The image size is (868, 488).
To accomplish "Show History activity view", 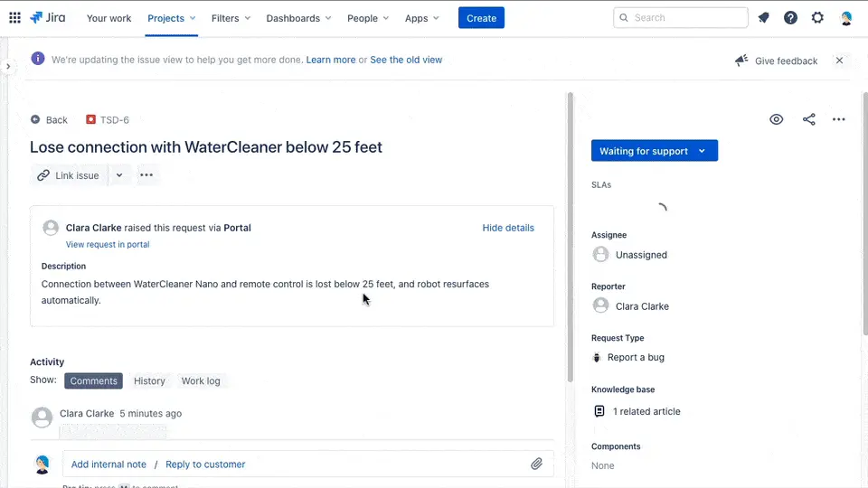I will click(x=149, y=381).
